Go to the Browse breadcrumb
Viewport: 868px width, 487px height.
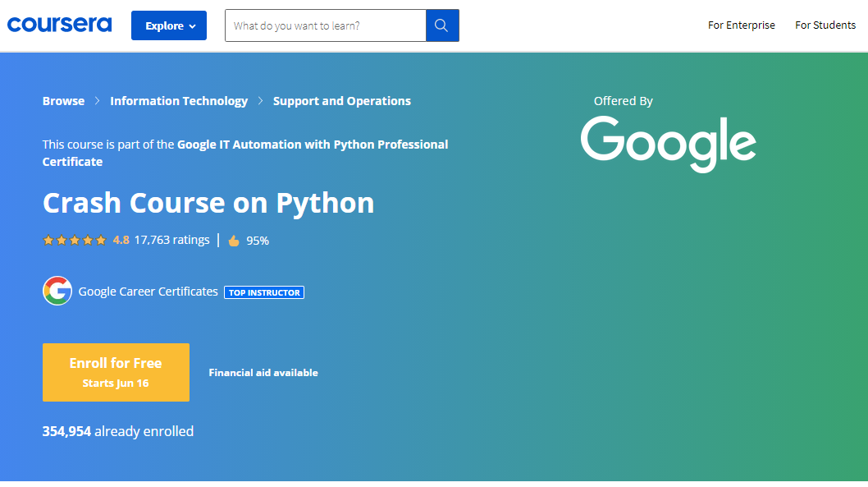pyautogui.click(x=64, y=101)
